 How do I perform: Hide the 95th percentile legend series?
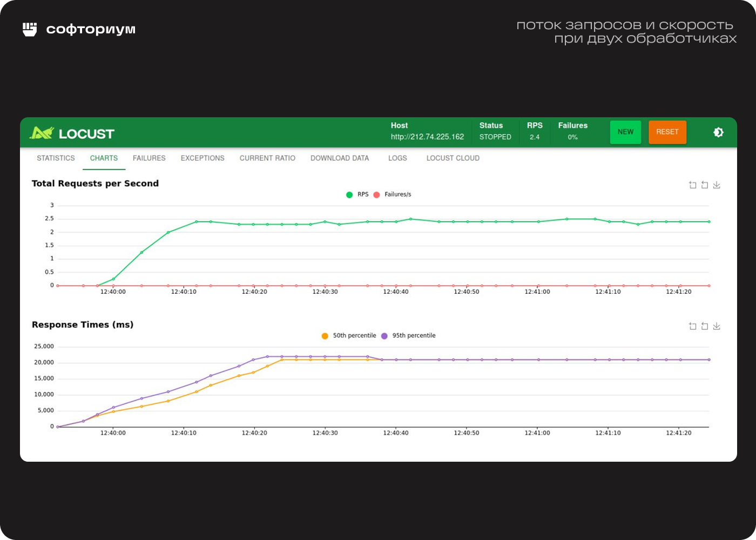(408, 336)
